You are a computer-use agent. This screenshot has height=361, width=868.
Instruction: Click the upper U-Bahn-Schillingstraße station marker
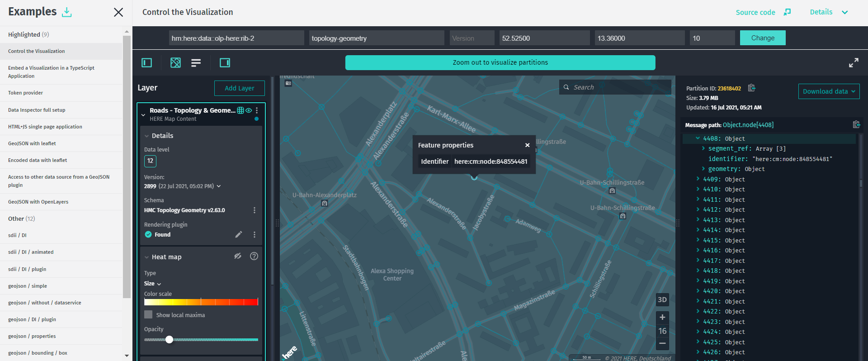pos(612,191)
